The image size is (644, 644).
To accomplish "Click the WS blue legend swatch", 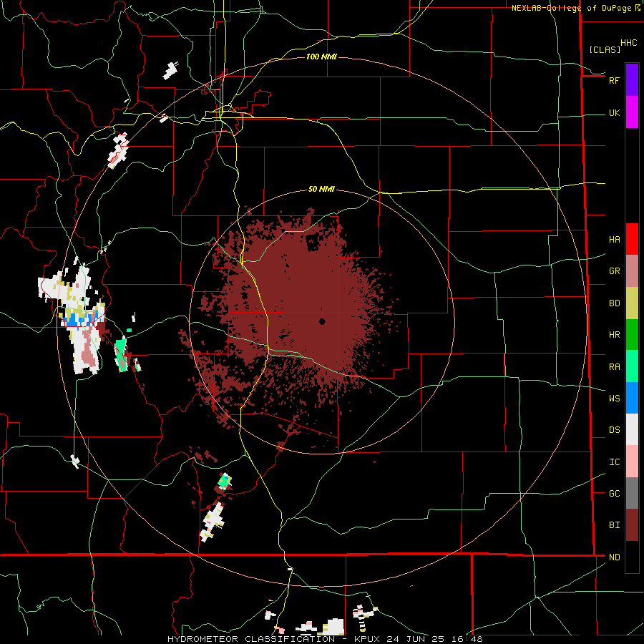I will [x=632, y=398].
